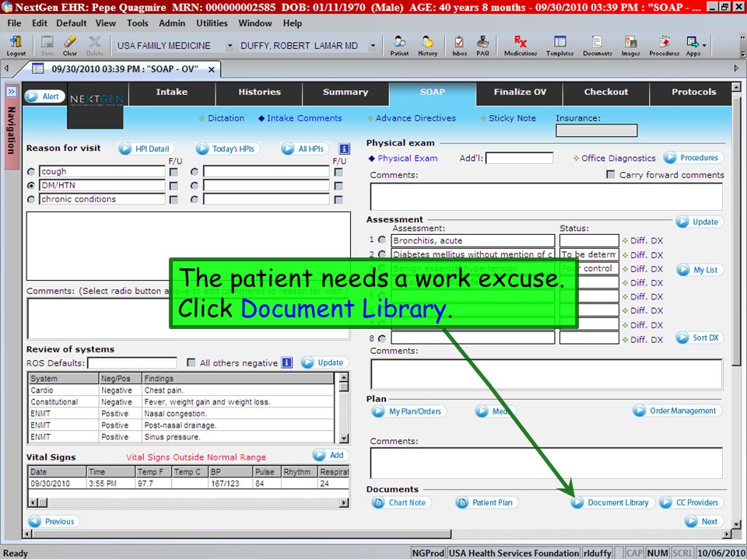This screenshot has width=747, height=560.
Task: Open the Chart Note document
Action: pyautogui.click(x=401, y=502)
